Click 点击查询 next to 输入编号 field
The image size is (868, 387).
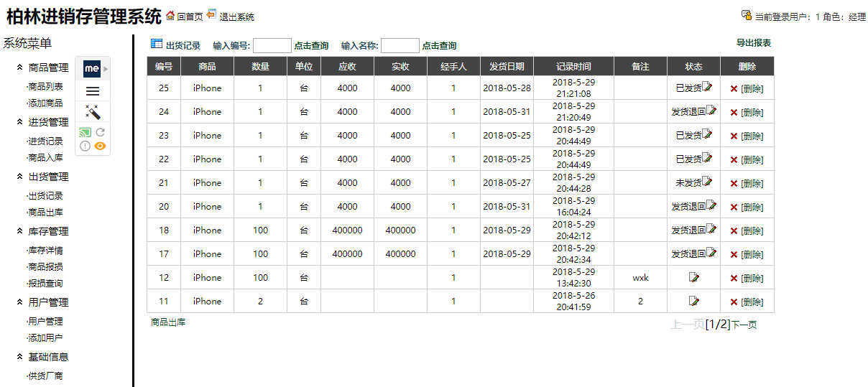(x=311, y=45)
